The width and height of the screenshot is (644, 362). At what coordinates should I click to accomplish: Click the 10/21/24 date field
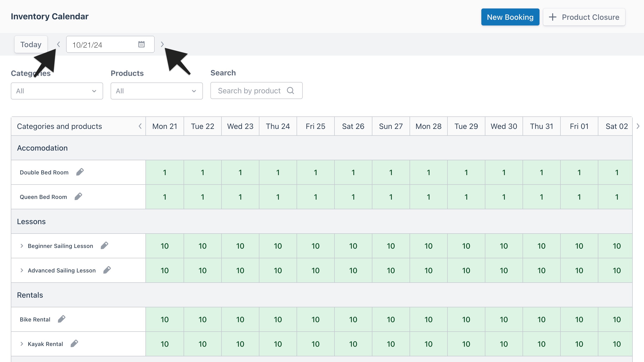point(110,44)
